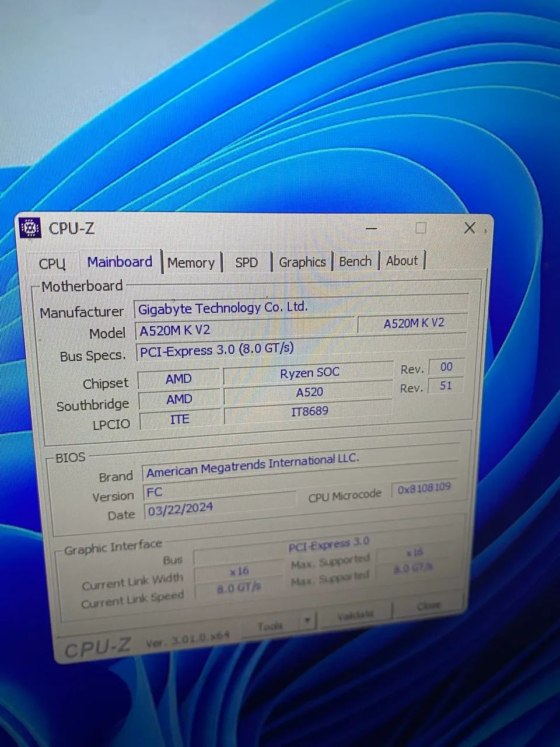This screenshot has height=747, width=560.
Task: Click the Chipset Rev. value 00
Action: [x=446, y=367]
